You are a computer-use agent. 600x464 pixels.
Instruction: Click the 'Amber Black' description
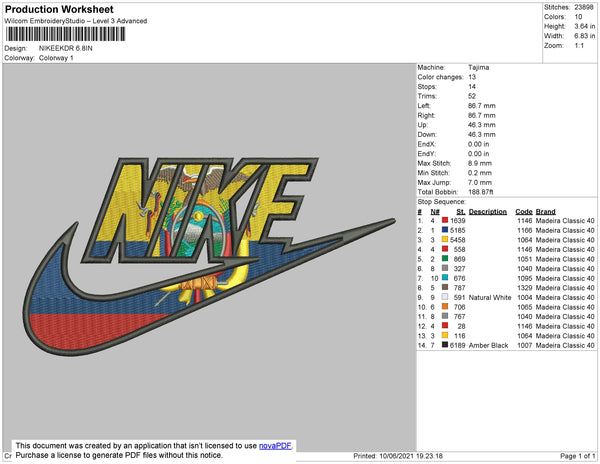(488, 345)
